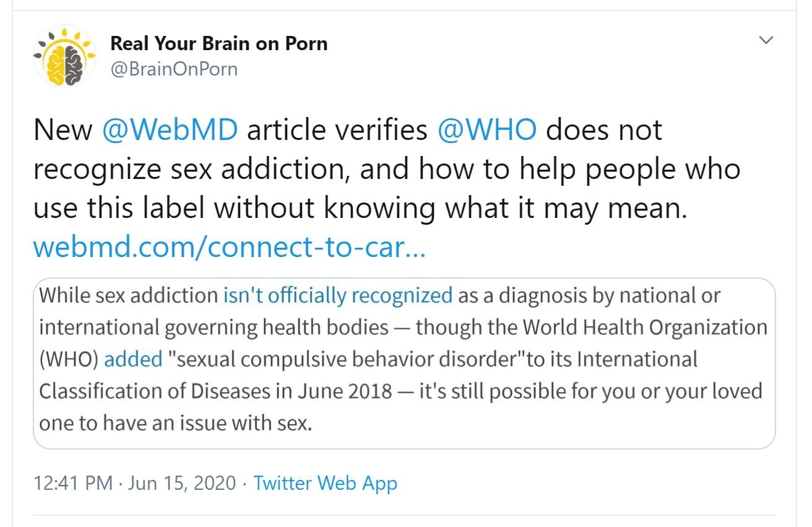Open the @WebMD mention

(x=169, y=130)
